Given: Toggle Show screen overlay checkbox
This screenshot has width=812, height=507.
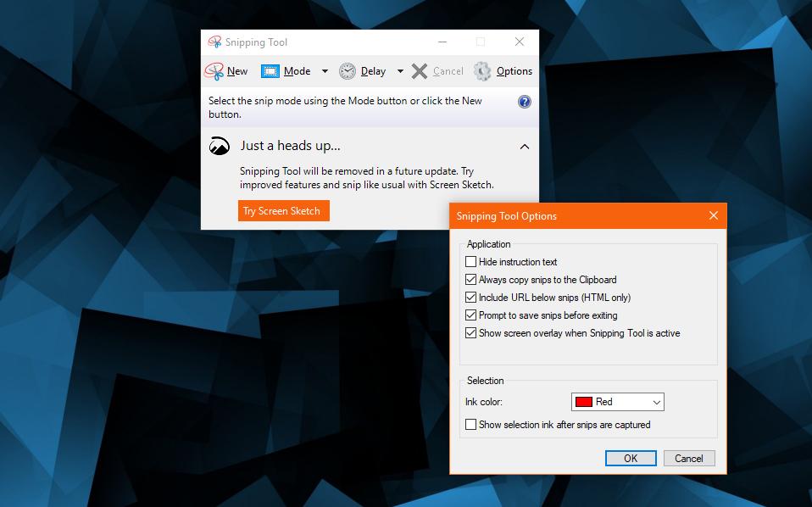Looking at the screenshot, I should pos(470,332).
